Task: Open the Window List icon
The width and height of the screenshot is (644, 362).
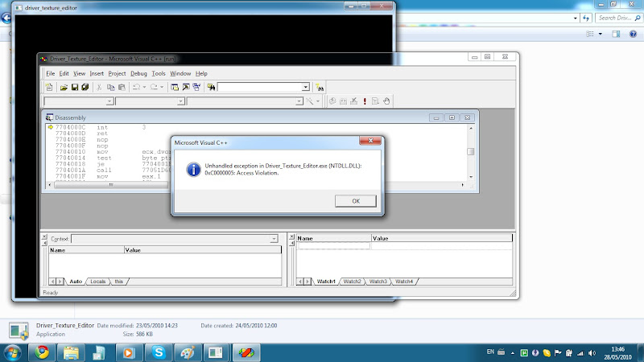Action: (196, 87)
